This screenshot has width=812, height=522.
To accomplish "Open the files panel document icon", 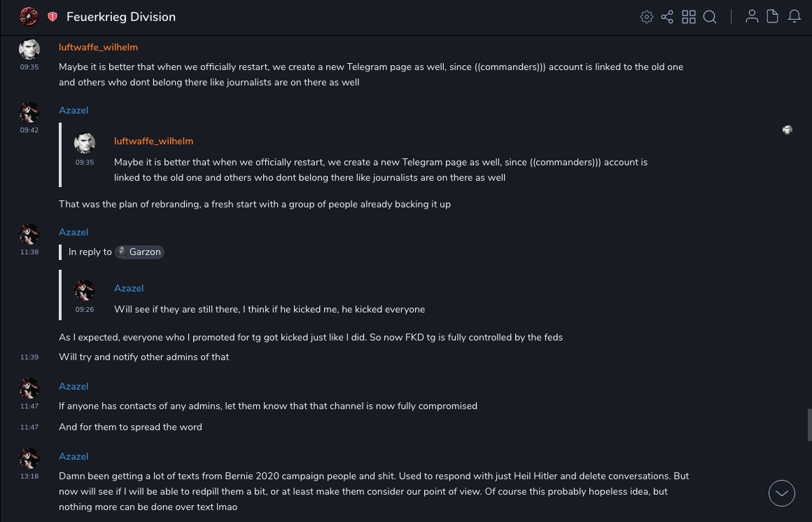I will tap(773, 17).
